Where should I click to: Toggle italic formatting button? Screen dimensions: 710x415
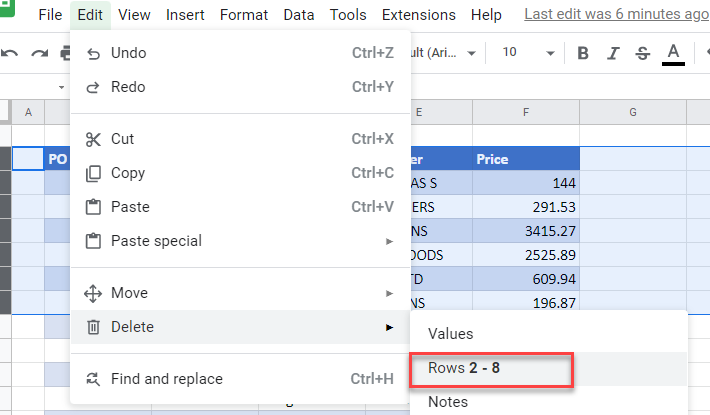(x=613, y=52)
